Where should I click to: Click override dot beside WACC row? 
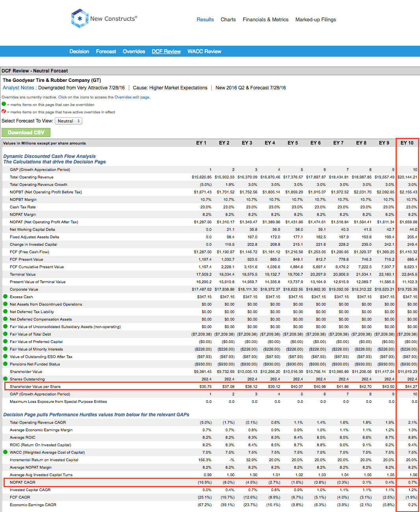pyautogui.click(x=6, y=452)
